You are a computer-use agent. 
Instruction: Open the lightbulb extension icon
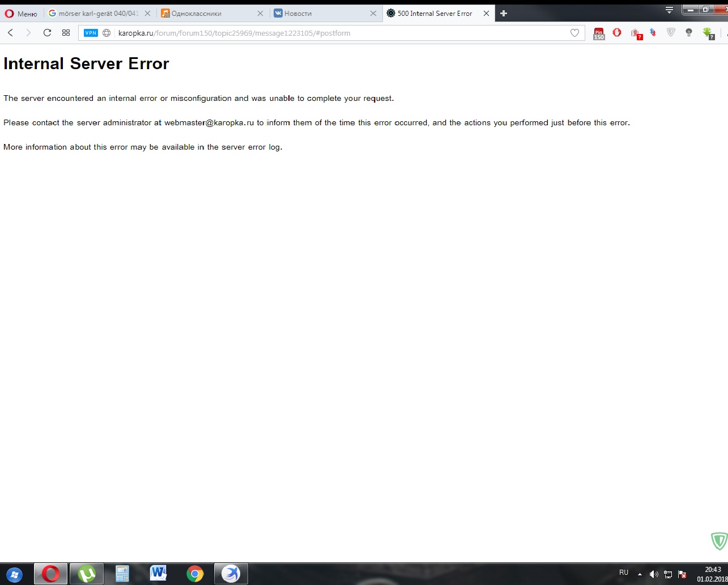click(689, 33)
